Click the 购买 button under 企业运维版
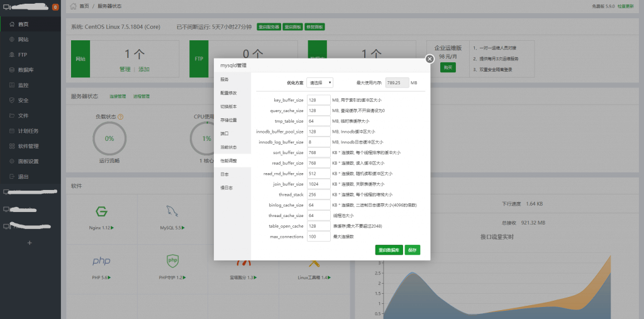 tap(448, 67)
